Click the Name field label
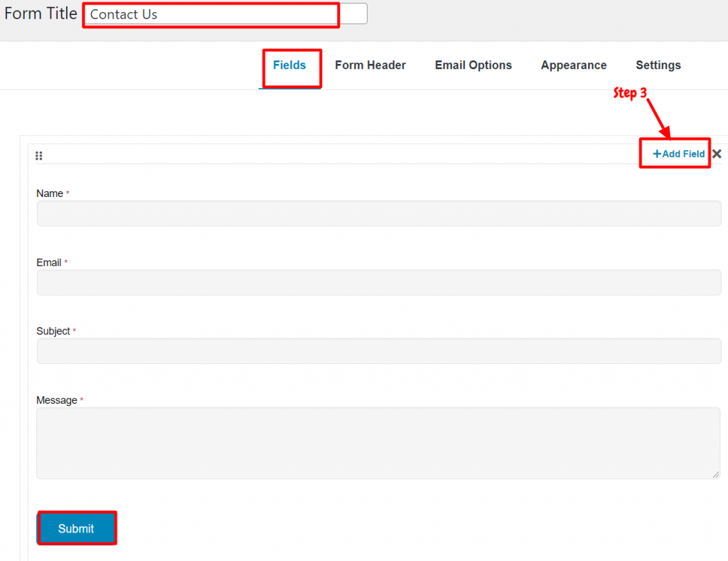The image size is (728, 561). [50, 193]
